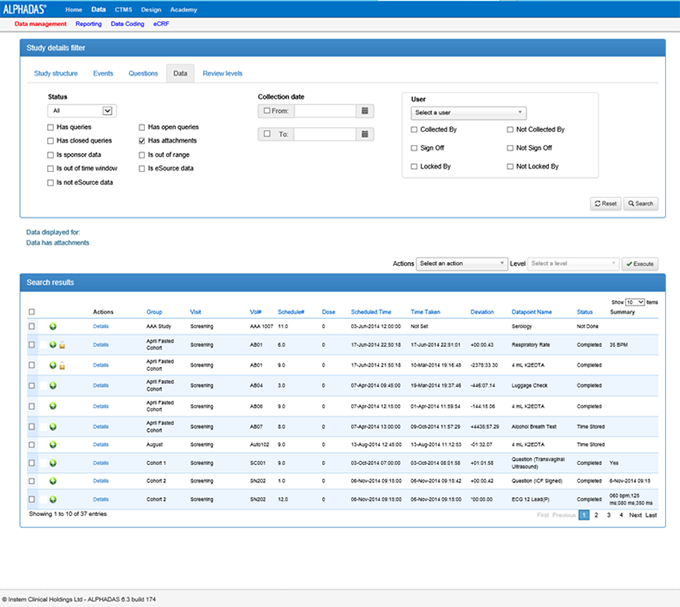Image resolution: width=680 pixels, height=607 pixels.
Task: Click green arrow in Alcohol Breath Test row
Action: point(53,427)
